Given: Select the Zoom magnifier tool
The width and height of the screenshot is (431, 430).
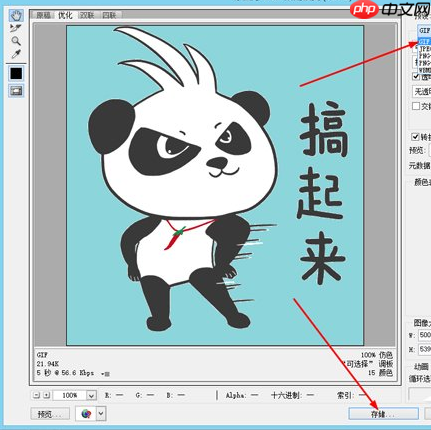Looking at the screenshot, I should pyautogui.click(x=16, y=41).
